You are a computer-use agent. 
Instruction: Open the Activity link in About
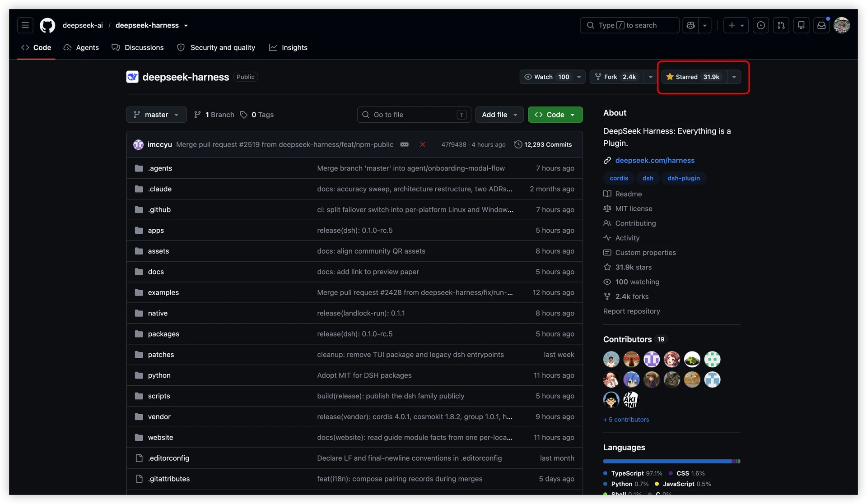coord(627,238)
